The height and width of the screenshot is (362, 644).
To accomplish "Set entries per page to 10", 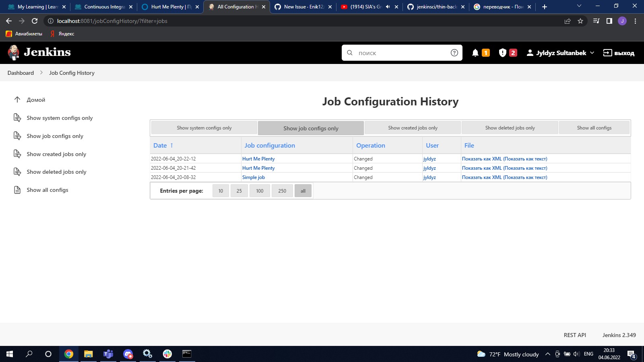I will [x=221, y=191].
